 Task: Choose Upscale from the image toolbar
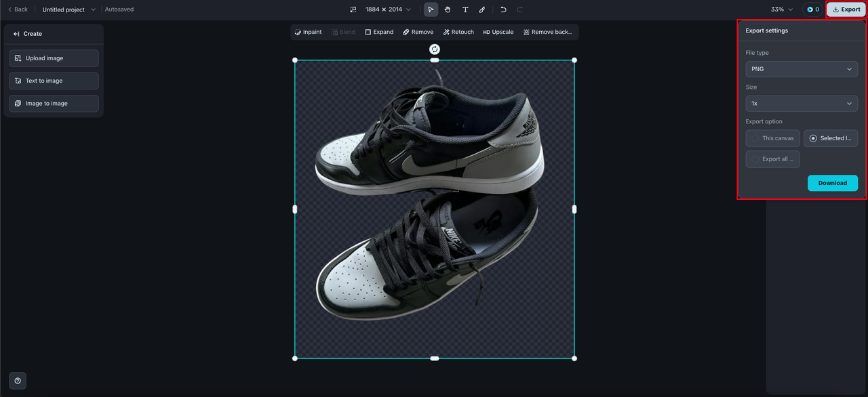click(498, 32)
